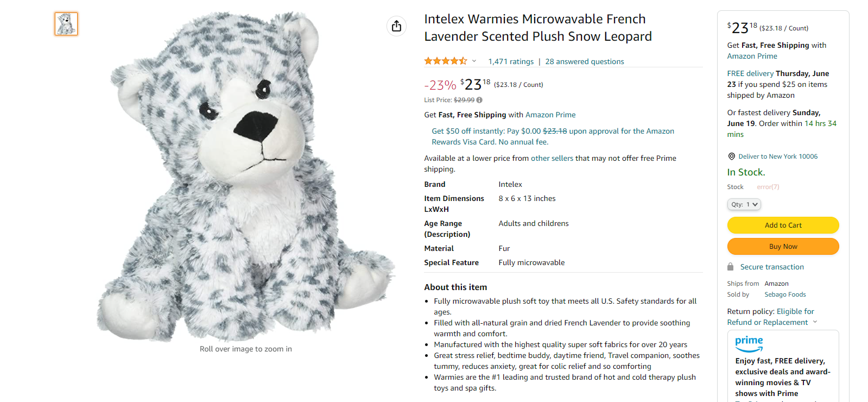Click the List Price info icon

479,100
